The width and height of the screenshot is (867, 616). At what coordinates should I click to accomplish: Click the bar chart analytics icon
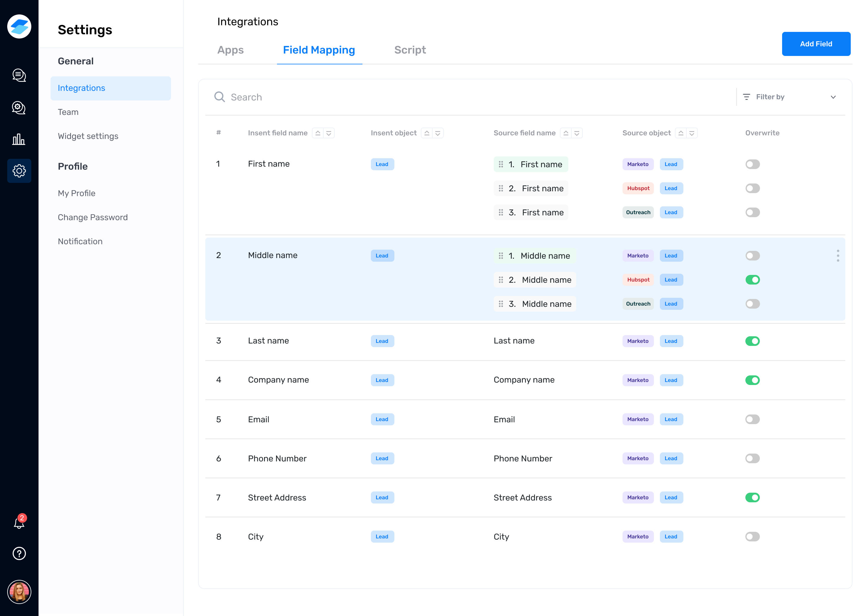19,139
